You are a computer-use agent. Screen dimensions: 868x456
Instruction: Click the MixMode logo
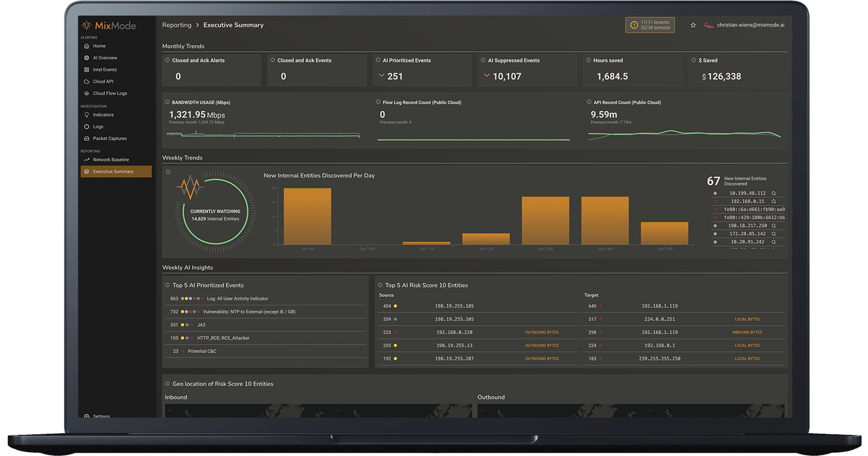(x=109, y=26)
